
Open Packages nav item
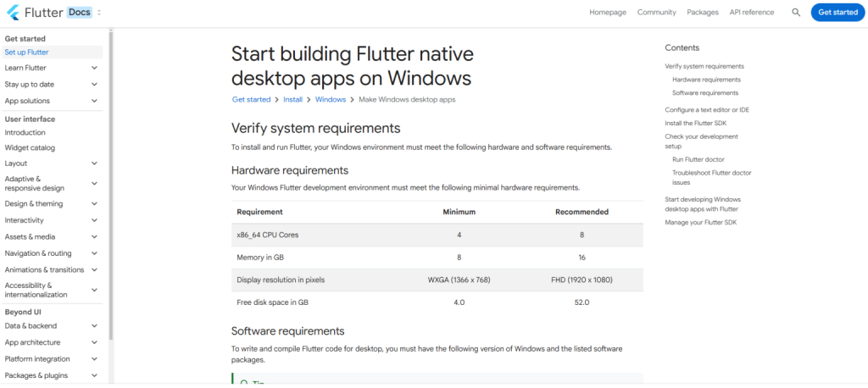click(703, 12)
